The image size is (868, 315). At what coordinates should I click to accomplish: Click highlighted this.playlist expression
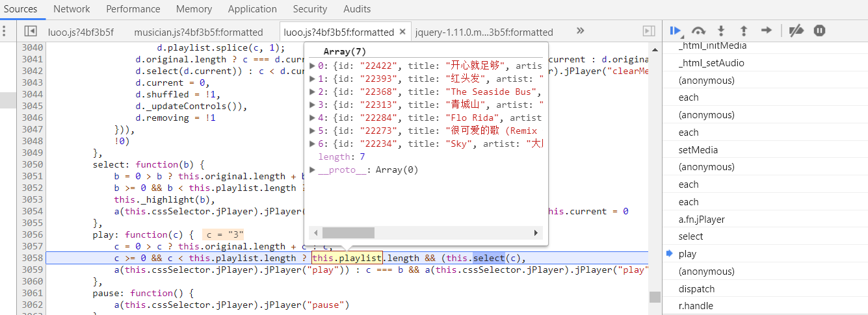[347, 258]
